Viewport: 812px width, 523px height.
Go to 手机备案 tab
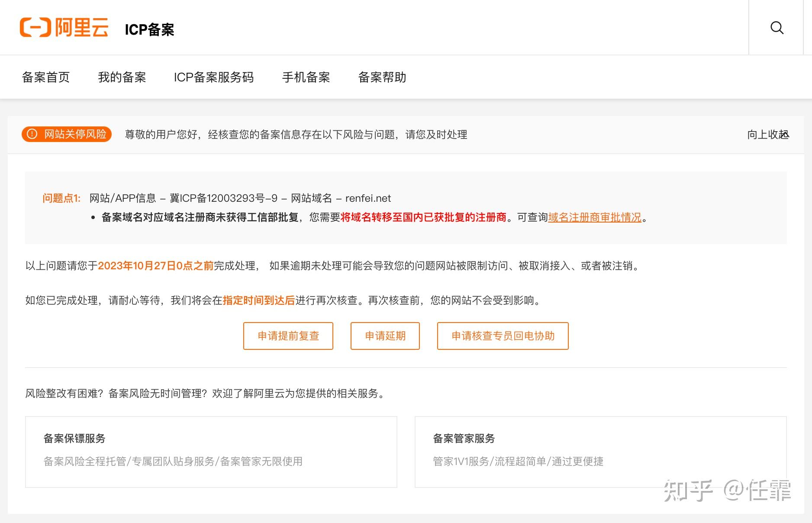pyautogui.click(x=306, y=77)
